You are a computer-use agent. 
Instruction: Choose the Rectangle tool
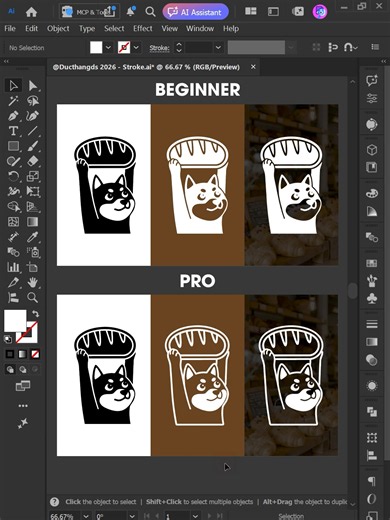click(x=13, y=146)
